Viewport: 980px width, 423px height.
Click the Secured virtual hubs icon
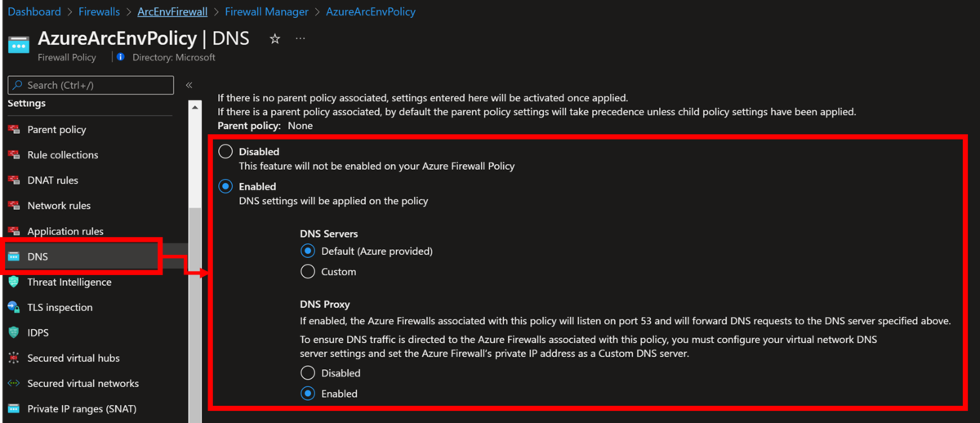tap(13, 358)
